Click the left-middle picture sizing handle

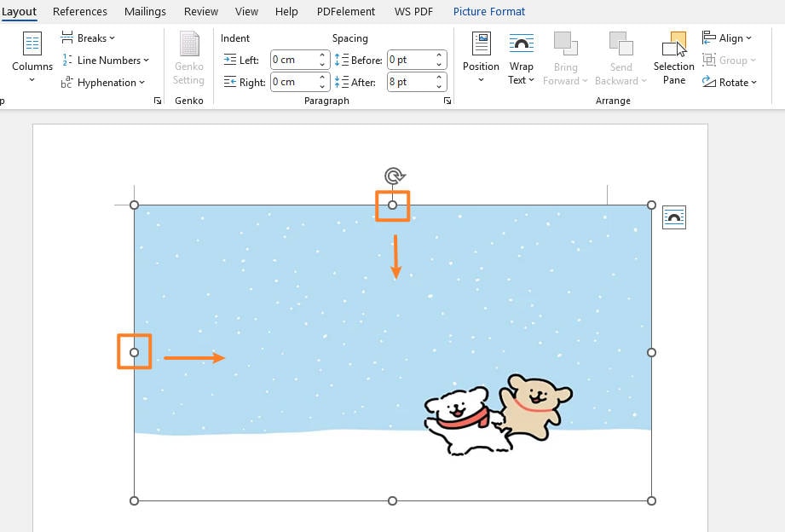pos(134,353)
